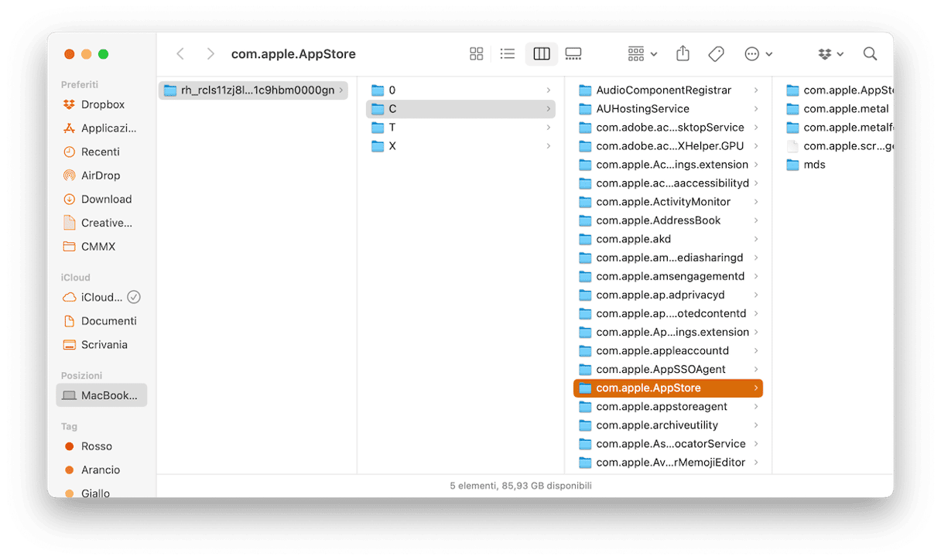Click the search magnifier icon
941x560 pixels.
click(x=870, y=54)
